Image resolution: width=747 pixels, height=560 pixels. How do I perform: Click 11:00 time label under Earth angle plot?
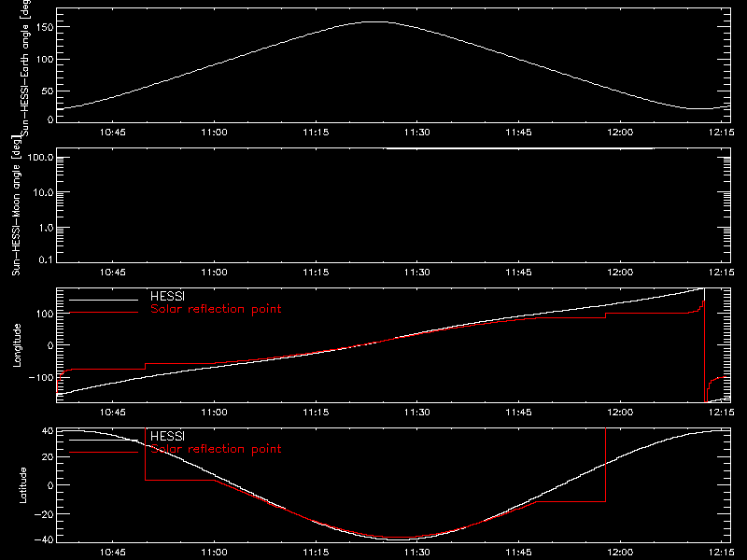(x=214, y=133)
